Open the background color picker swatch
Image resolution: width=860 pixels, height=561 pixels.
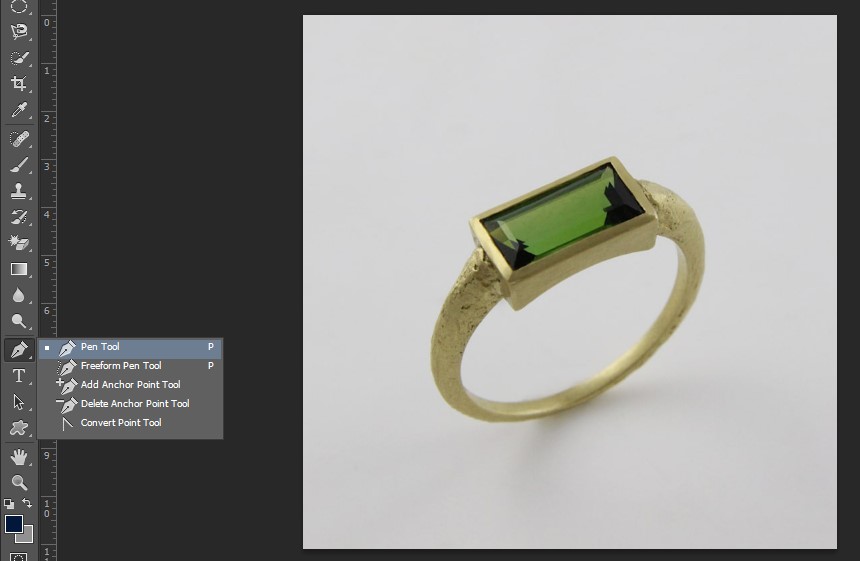27,536
